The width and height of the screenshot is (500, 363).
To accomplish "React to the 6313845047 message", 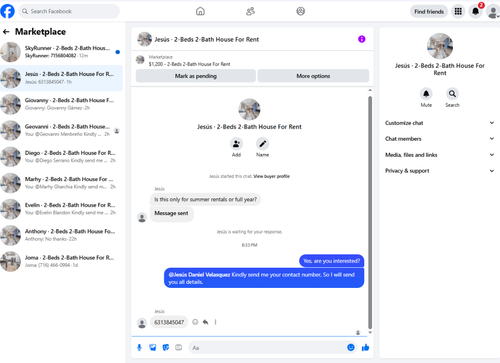I will click(195, 322).
